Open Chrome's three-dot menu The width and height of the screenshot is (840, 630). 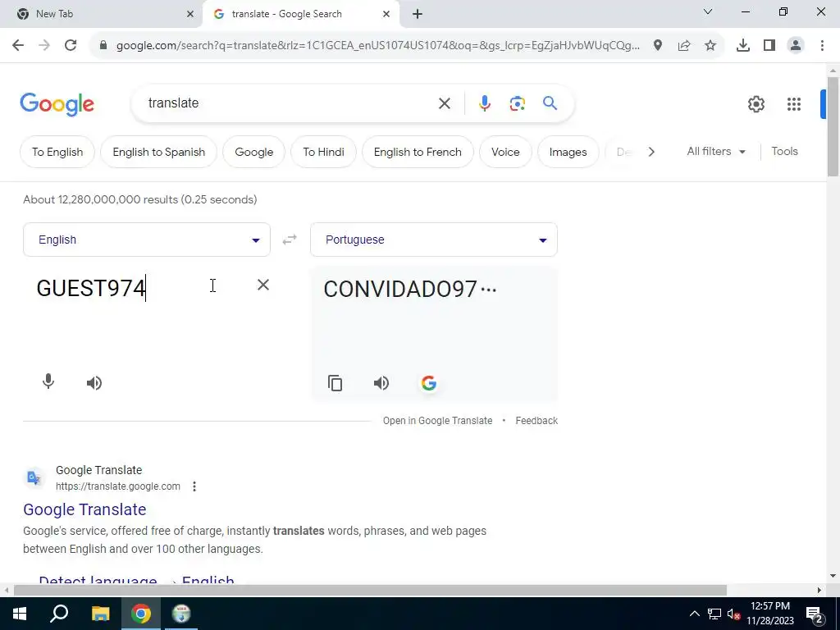pyautogui.click(x=822, y=46)
